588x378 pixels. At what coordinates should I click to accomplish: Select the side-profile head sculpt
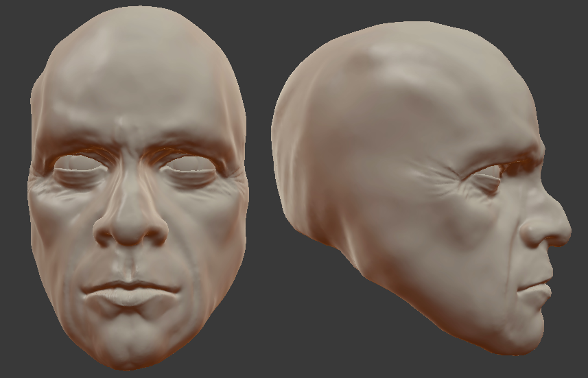[x=421, y=188]
